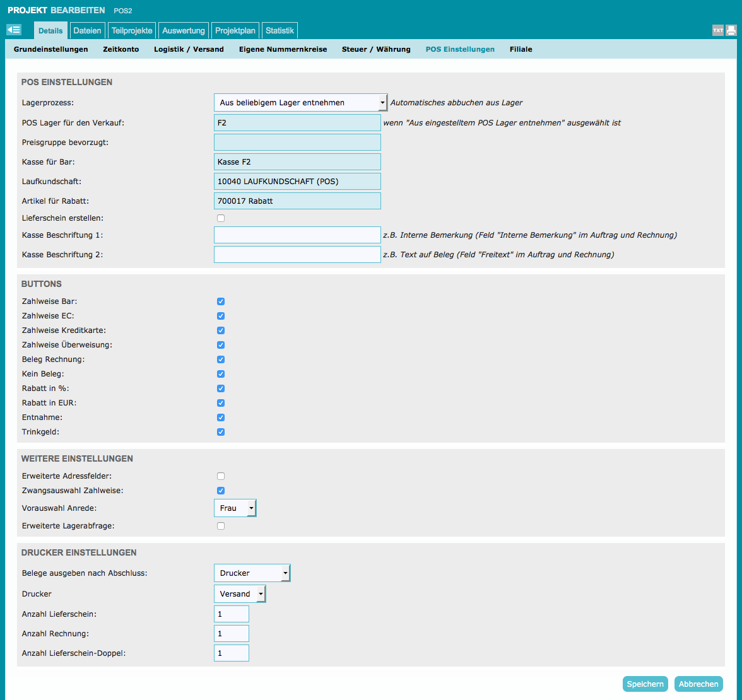The width and height of the screenshot is (742, 700).
Task: Open the Drucker dropdown showing Versand
Action: click(x=240, y=594)
